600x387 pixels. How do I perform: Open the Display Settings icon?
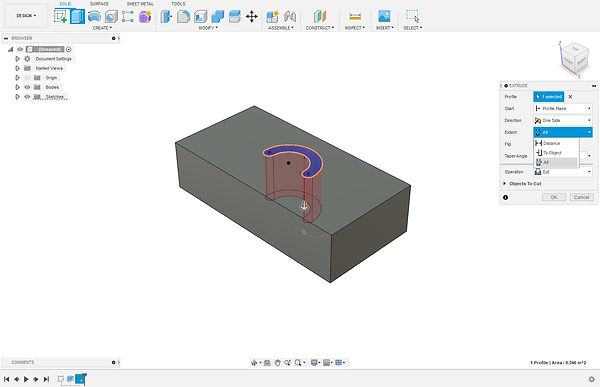314,363
